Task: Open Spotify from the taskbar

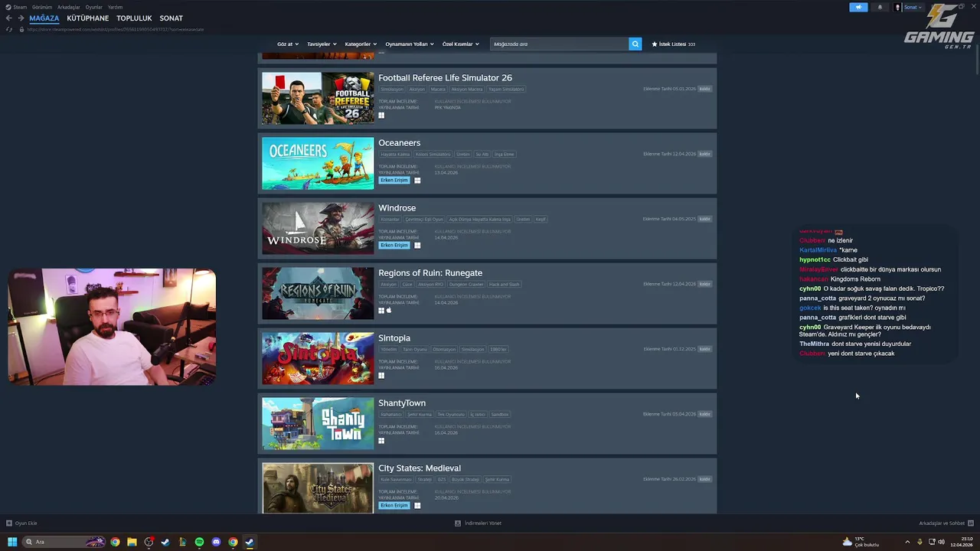Action: [x=199, y=542]
